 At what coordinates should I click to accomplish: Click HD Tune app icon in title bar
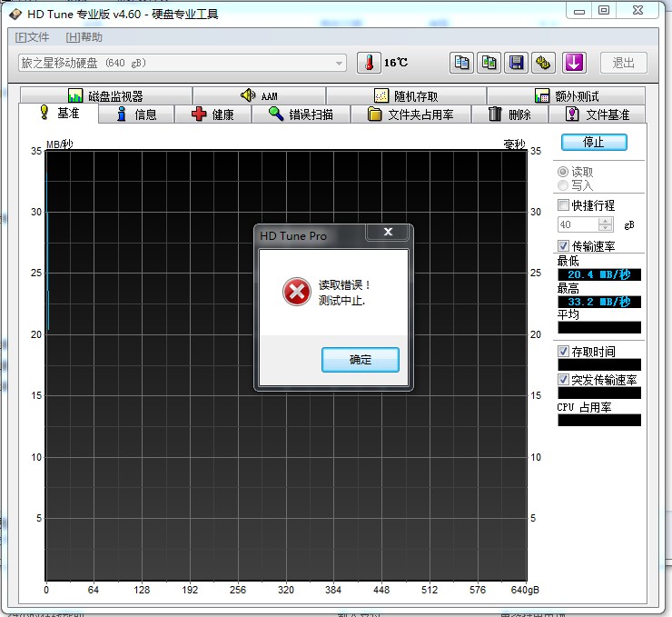tap(15, 15)
